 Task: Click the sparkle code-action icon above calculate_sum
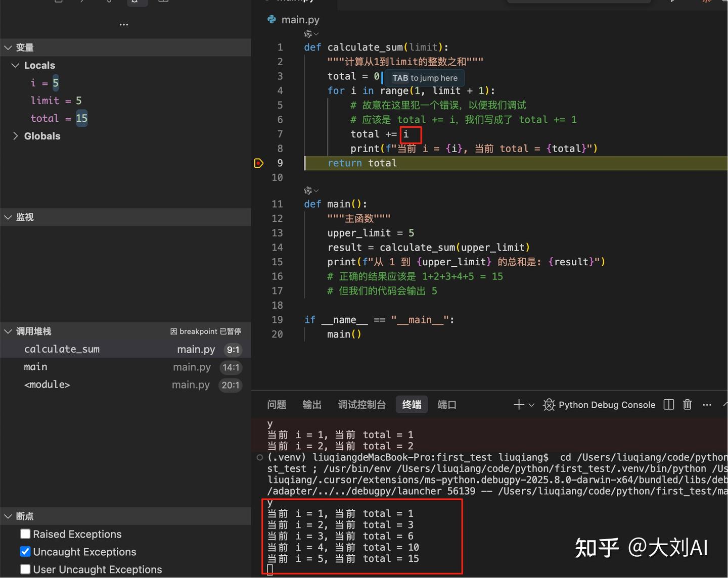point(308,34)
